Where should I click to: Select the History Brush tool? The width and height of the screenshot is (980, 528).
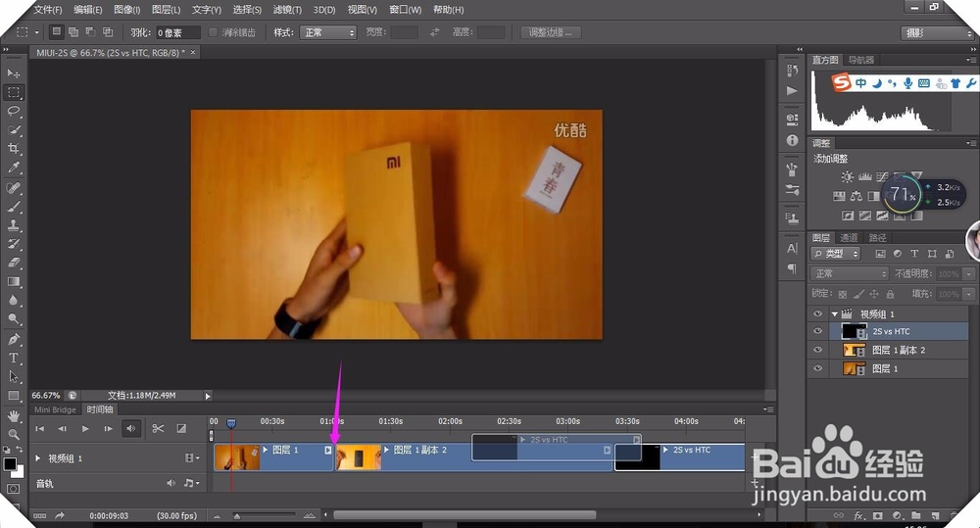13,244
